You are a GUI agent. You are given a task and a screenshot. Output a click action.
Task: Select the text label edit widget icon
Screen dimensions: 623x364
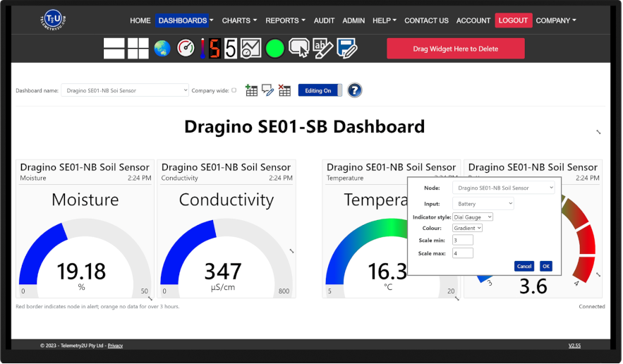(322, 49)
